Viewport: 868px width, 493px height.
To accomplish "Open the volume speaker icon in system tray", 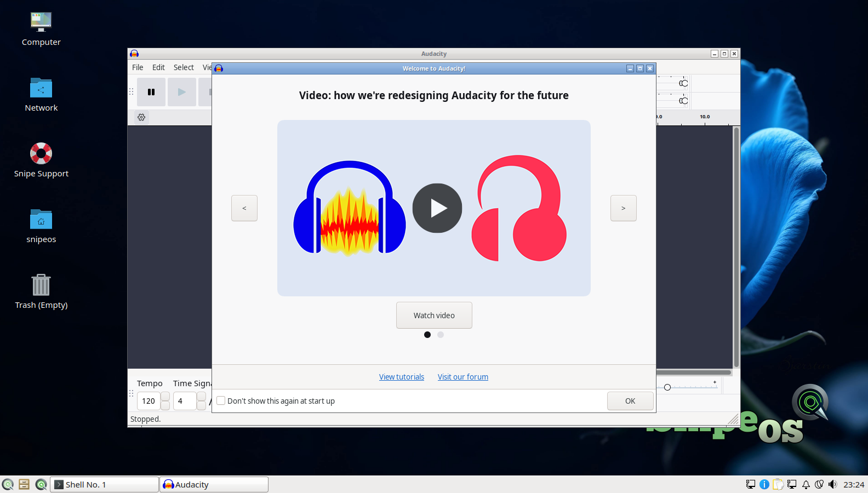I will coord(833,484).
